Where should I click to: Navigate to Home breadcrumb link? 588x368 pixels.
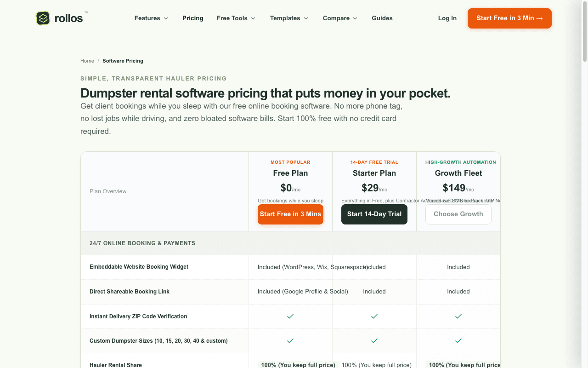(x=87, y=61)
